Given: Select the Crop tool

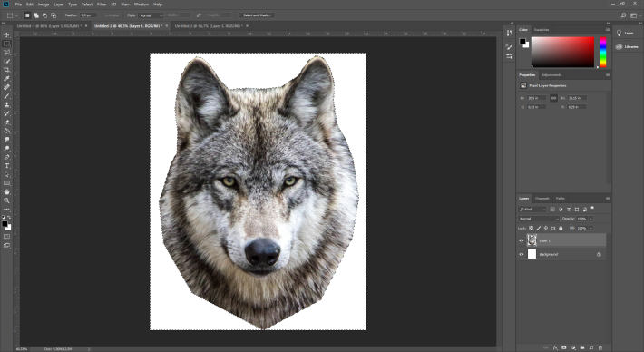Looking at the screenshot, I should (7, 70).
